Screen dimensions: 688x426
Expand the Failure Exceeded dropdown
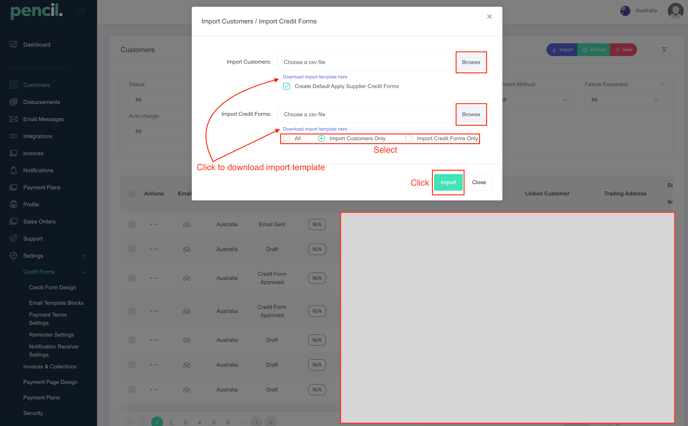624,99
